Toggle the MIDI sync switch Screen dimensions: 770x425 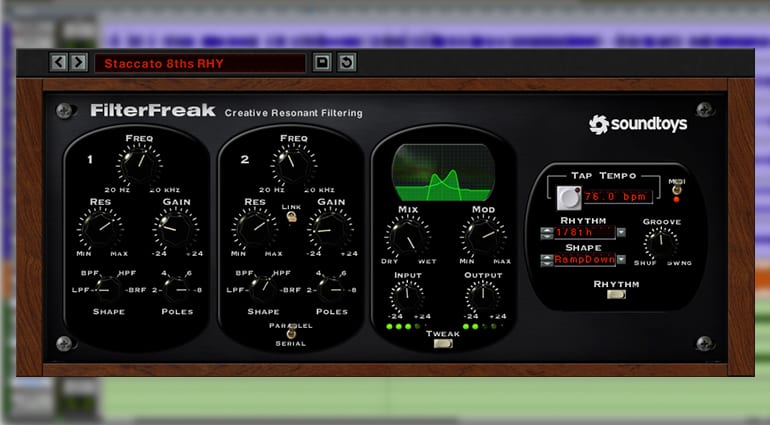[x=677, y=190]
